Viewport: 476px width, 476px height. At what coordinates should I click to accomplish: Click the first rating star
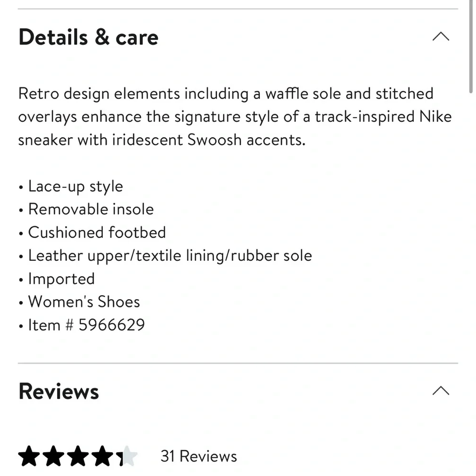tap(29, 456)
